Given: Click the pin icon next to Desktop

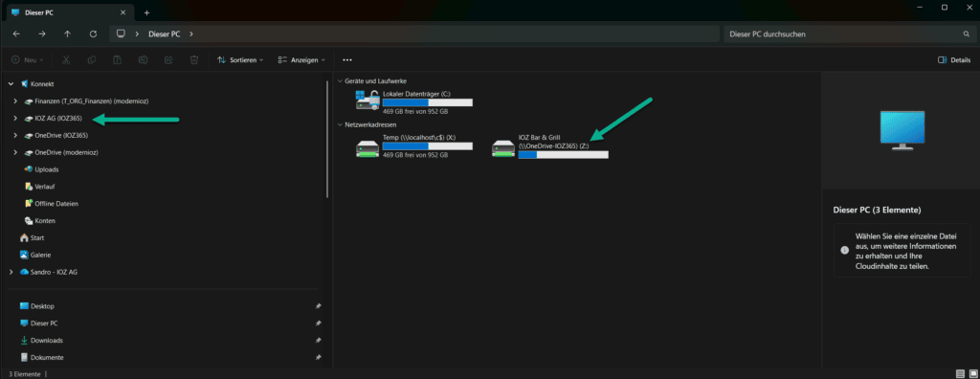Looking at the screenshot, I should [x=318, y=306].
